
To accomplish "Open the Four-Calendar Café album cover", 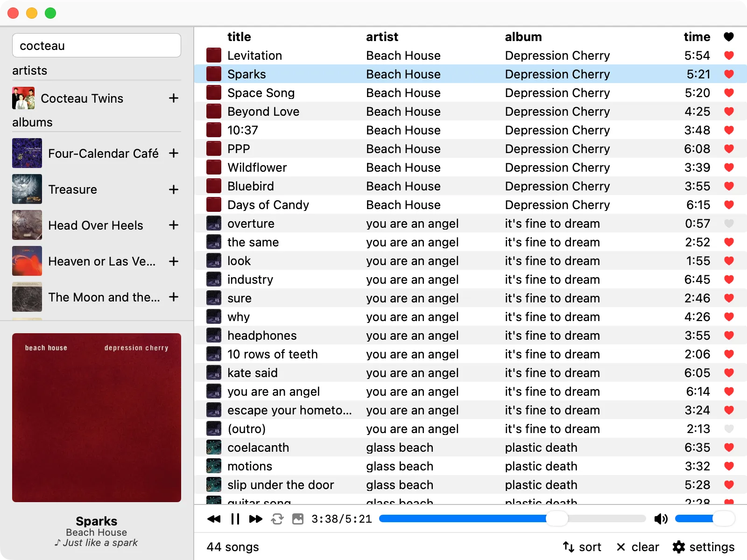I will (27, 153).
